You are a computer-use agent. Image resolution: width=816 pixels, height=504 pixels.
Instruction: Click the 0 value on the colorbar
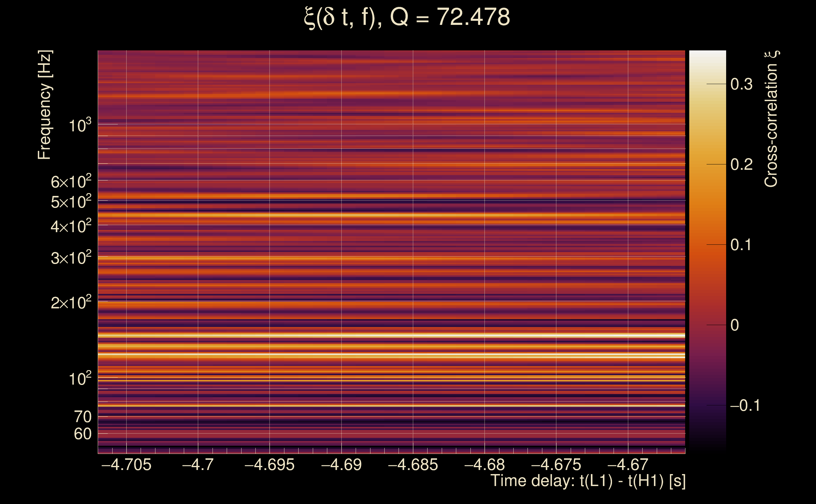coord(735,325)
